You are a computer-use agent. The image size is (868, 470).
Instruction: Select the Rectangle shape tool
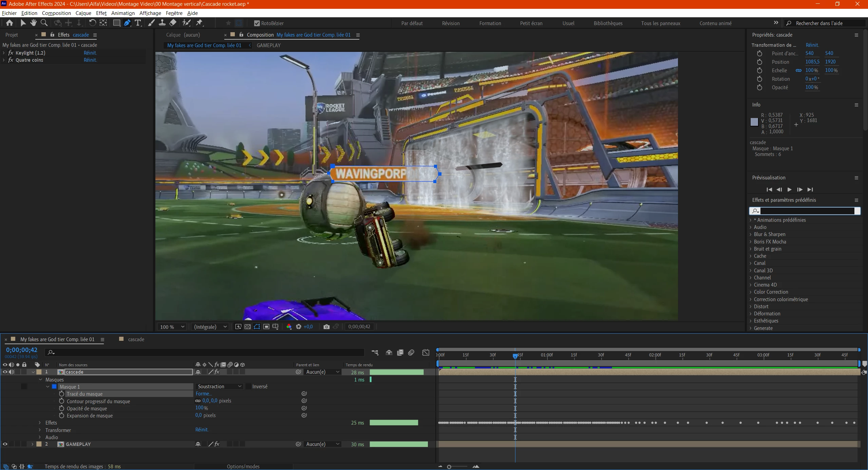pyautogui.click(x=116, y=23)
